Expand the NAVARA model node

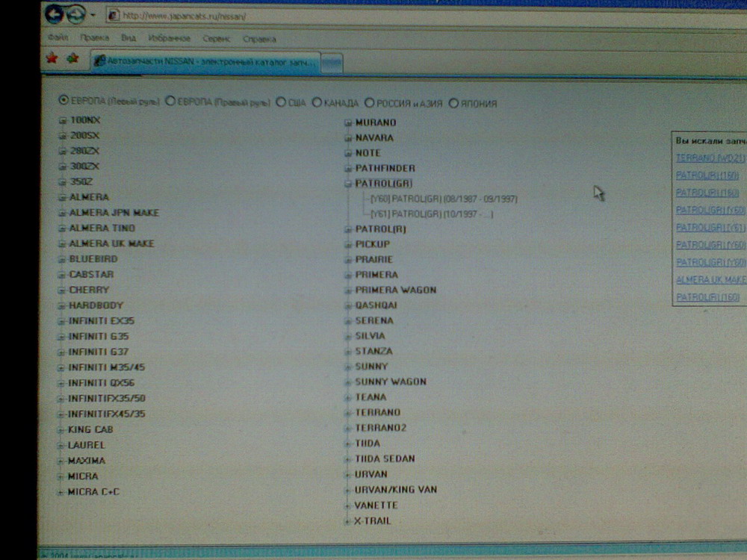tap(348, 138)
